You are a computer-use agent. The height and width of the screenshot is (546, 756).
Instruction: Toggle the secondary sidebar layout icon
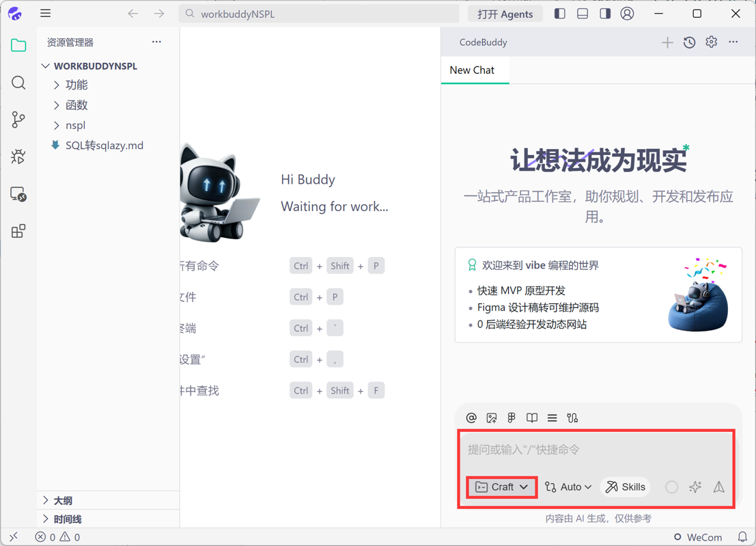point(605,14)
